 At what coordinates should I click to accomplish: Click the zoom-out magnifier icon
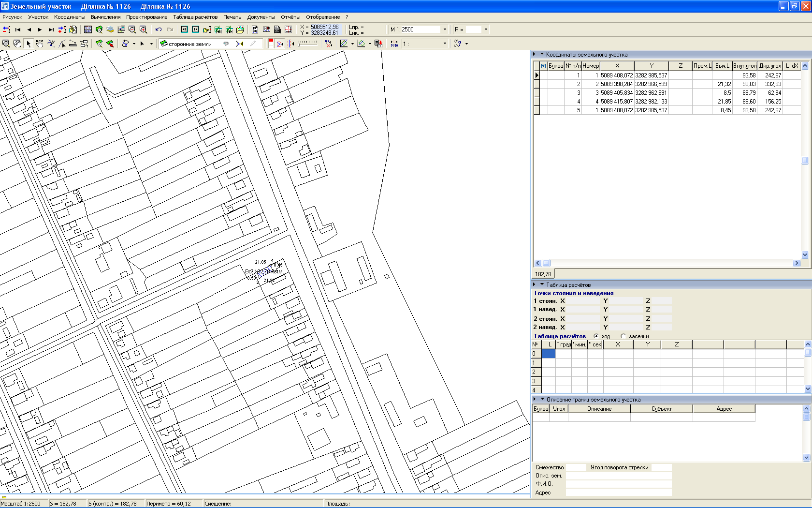pyautogui.click(x=132, y=30)
